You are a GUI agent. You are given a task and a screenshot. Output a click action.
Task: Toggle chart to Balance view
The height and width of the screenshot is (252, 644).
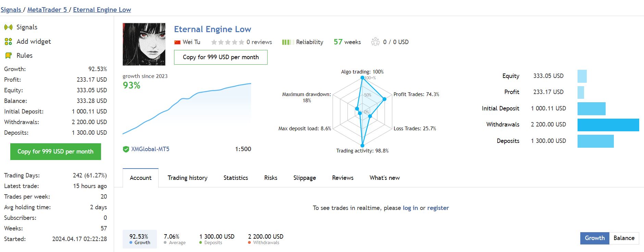pyautogui.click(x=624, y=238)
